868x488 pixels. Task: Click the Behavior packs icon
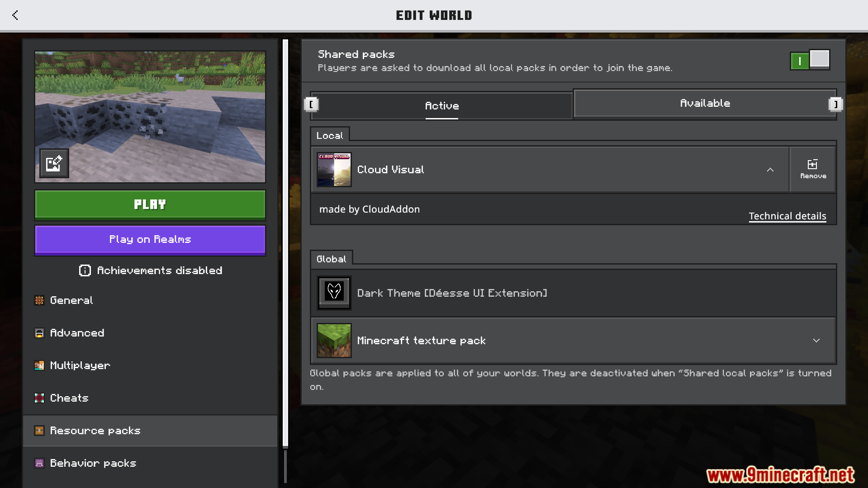(x=39, y=463)
